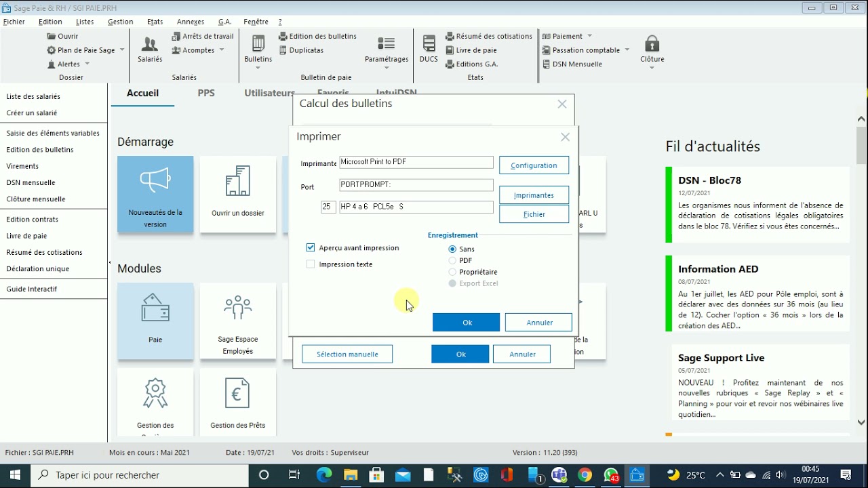This screenshot has height=488, width=868.
Task: Open the Sage Espace Employés module
Action: [238, 321]
